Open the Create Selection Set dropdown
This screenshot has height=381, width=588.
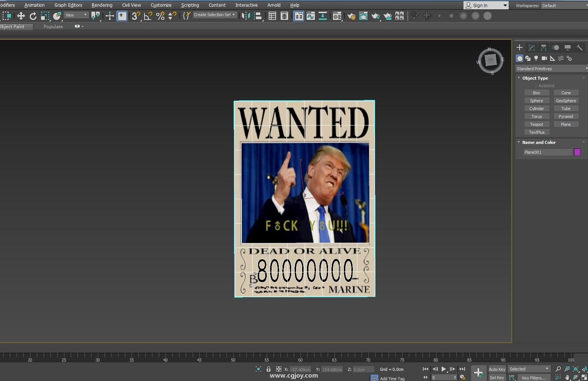click(214, 15)
